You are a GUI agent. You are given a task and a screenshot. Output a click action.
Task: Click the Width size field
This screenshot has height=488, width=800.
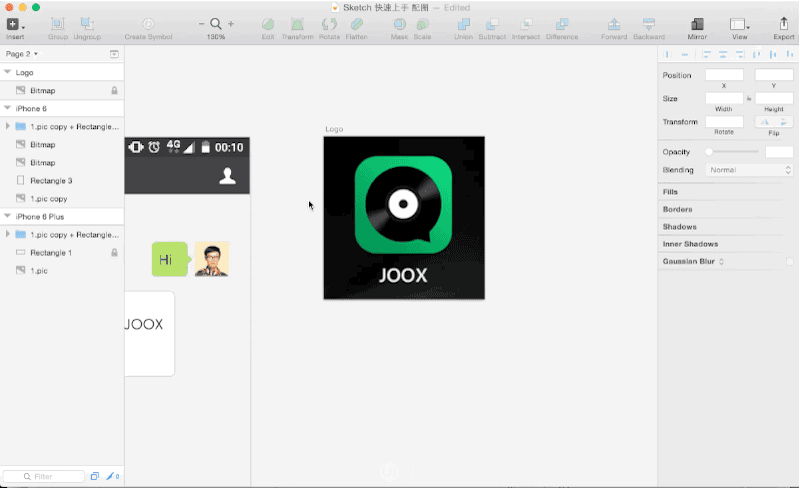click(724, 99)
